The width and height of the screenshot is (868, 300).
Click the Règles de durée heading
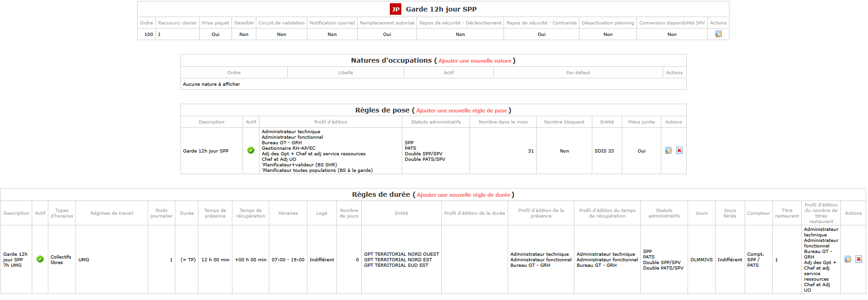pos(381,194)
